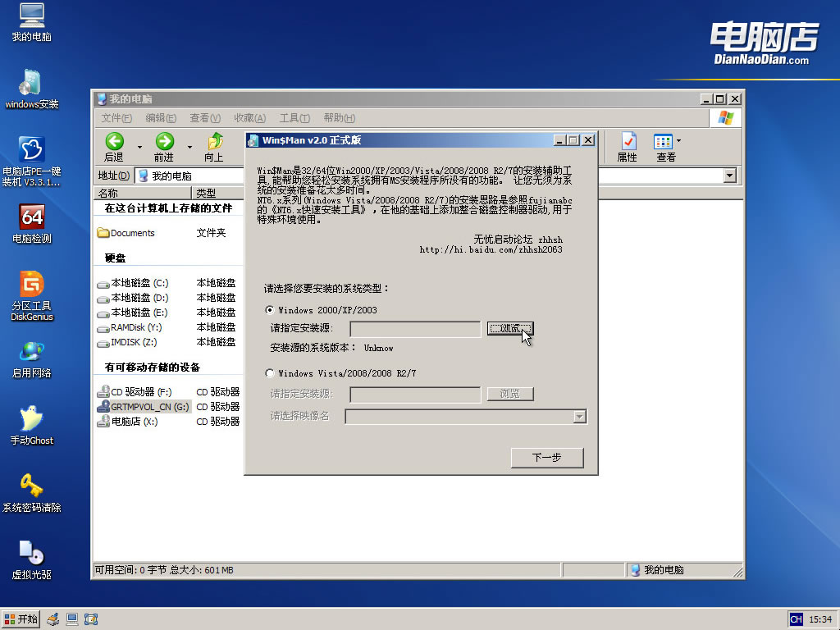This screenshot has width=840, height=630.
Task: Click the 2000/XP/2003 install source field
Action: 415,329
